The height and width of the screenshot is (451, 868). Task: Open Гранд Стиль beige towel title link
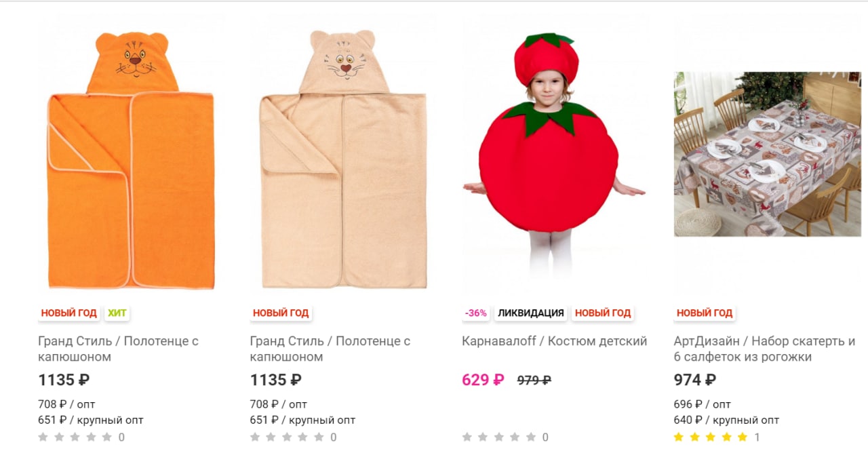330,349
